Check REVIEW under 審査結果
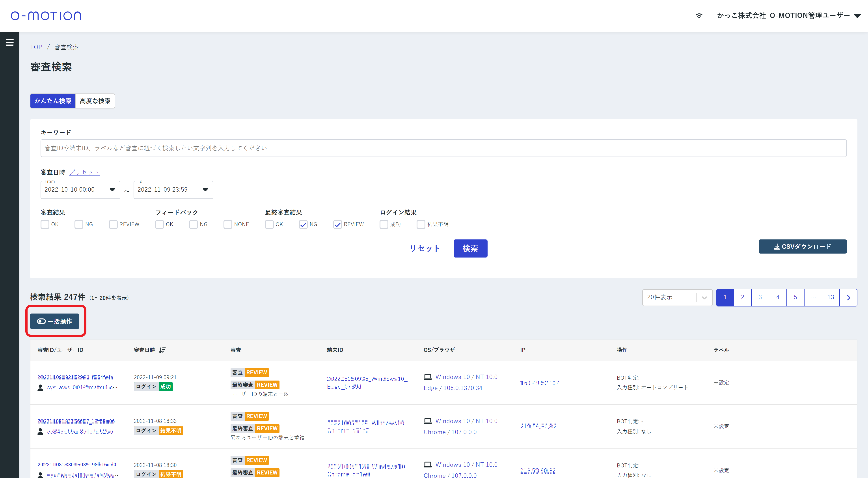This screenshot has width=868, height=478. [x=113, y=224]
